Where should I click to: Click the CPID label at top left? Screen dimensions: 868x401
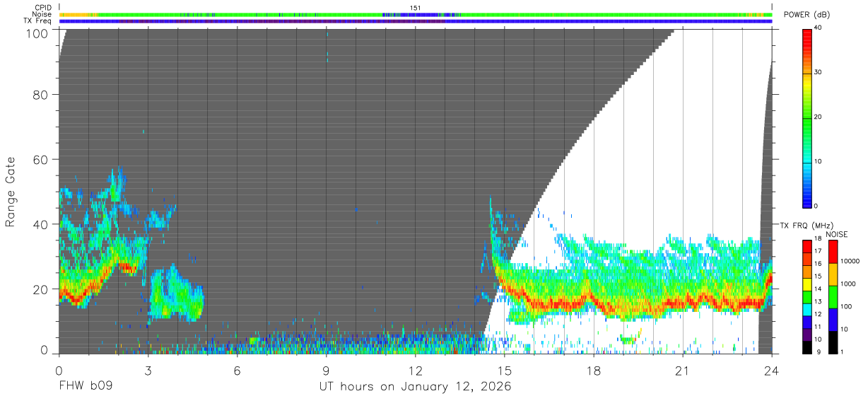[x=43, y=8]
